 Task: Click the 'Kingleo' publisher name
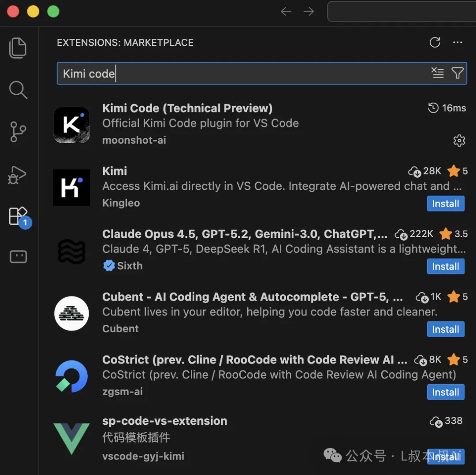pos(121,203)
